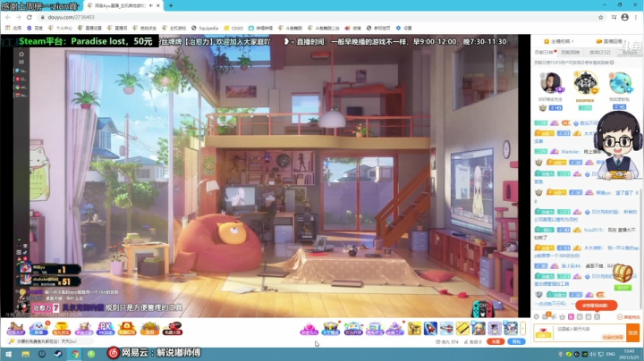Open the treasure pile activity icon

pyautogui.click(x=149, y=329)
